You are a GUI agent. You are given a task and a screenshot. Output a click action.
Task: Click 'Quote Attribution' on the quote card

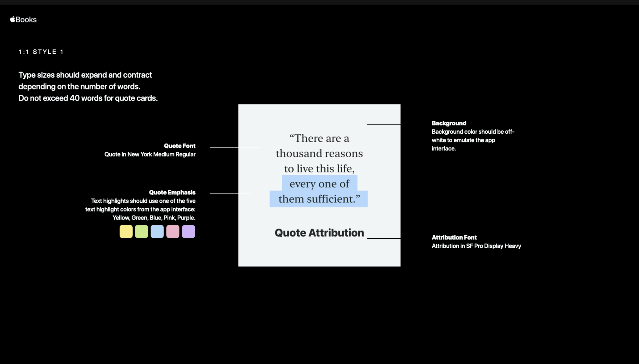319,233
